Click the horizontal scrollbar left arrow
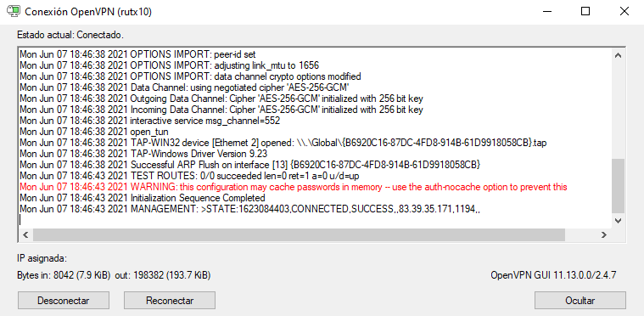Image resolution: width=644 pixels, height=316 pixels. pyautogui.click(x=25, y=235)
